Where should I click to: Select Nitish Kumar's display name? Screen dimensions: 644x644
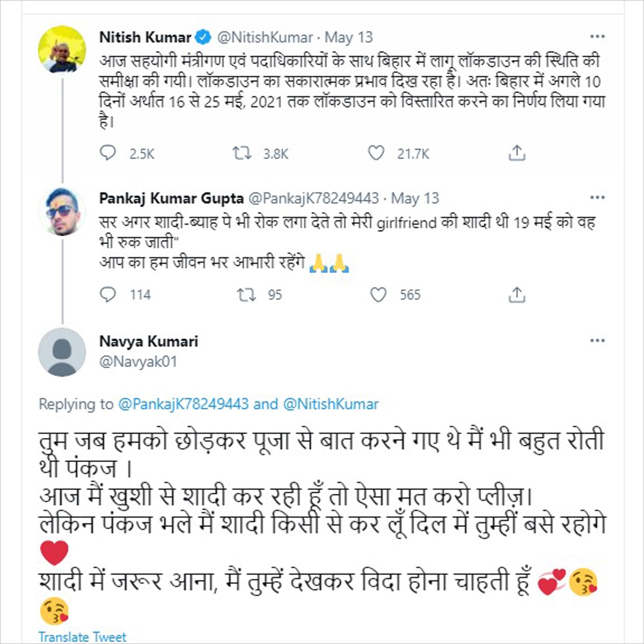pos(145,38)
